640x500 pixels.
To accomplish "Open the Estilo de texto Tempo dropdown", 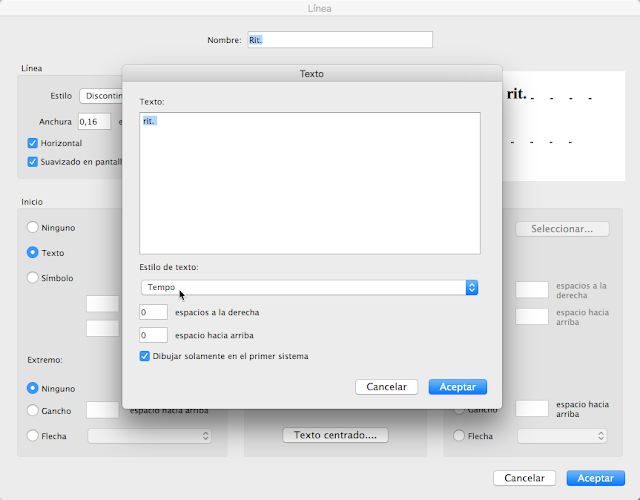I will tap(309, 287).
